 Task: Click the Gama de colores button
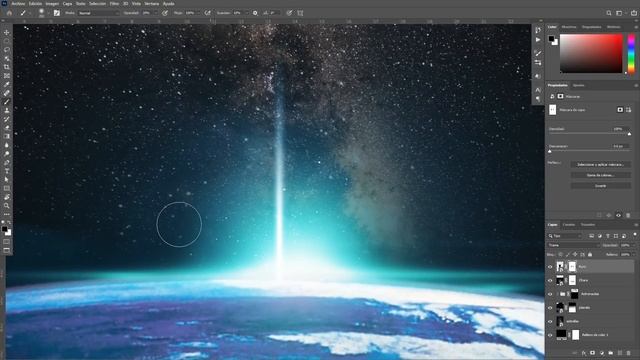[600, 175]
